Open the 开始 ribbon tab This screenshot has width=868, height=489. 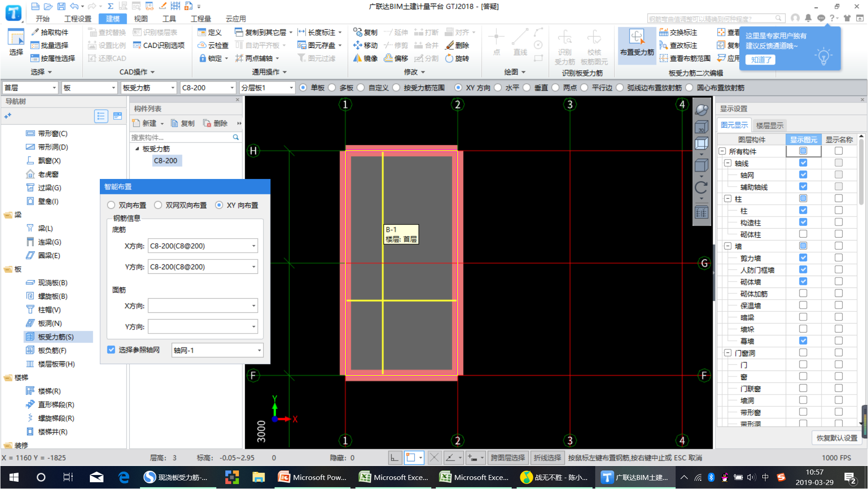click(43, 19)
